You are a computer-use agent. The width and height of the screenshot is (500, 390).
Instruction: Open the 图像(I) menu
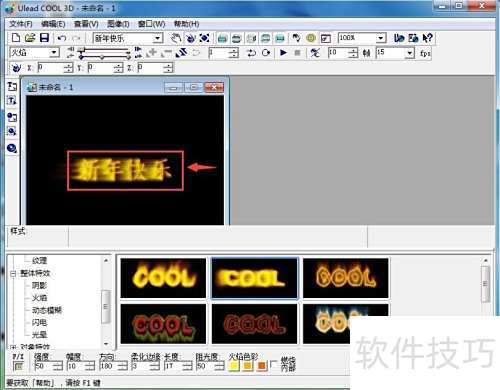(118, 24)
